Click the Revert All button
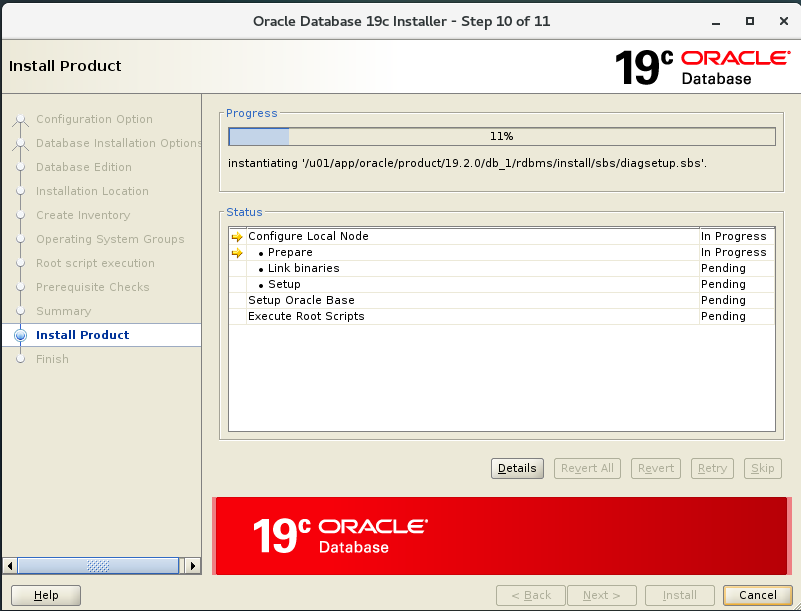The image size is (801, 611). [x=587, y=468]
